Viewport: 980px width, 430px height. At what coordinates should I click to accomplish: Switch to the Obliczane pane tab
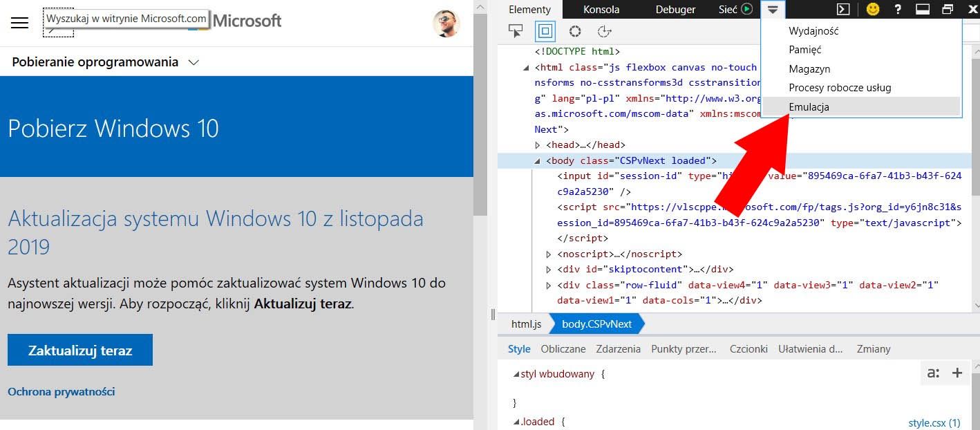point(563,349)
